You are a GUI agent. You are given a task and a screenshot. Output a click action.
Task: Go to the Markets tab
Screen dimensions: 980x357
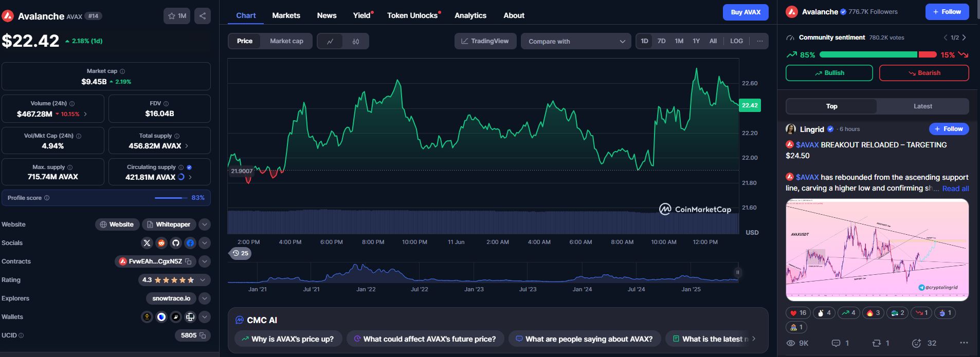pyautogui.click(x=286, y=15)
